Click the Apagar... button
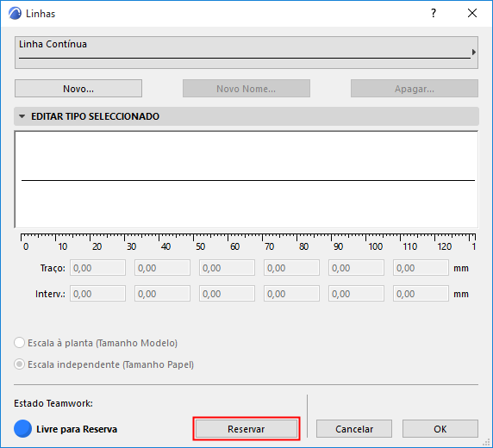 (415, 89)
